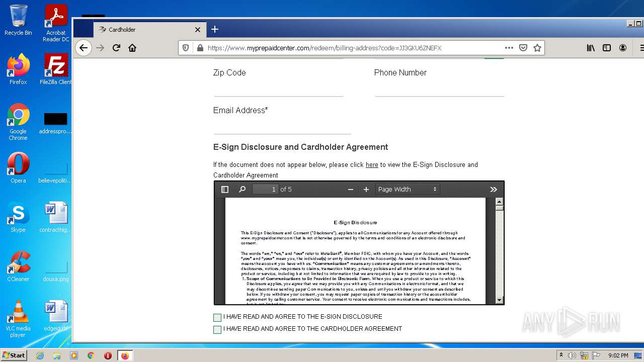Screen dimensions: 644x362
Task: Open Firefox library panel
Action: click(x=591, y=48)
